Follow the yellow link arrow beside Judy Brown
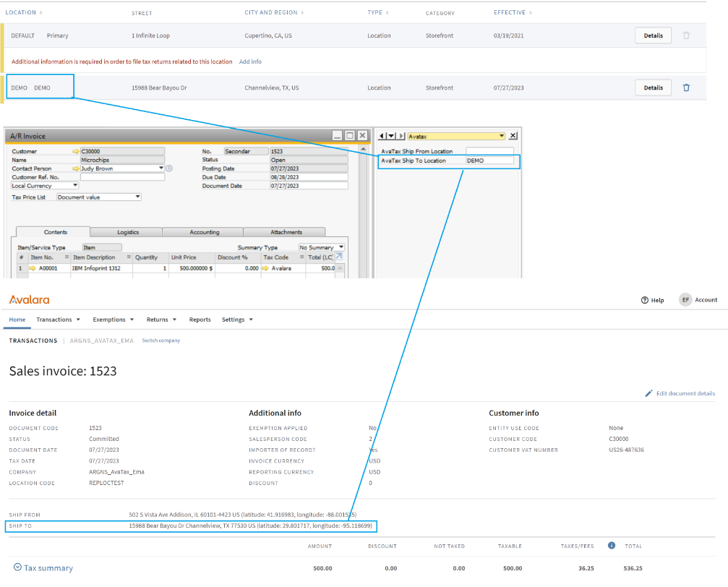This screenshot has width=728, height=587. (x=76, y=168)
